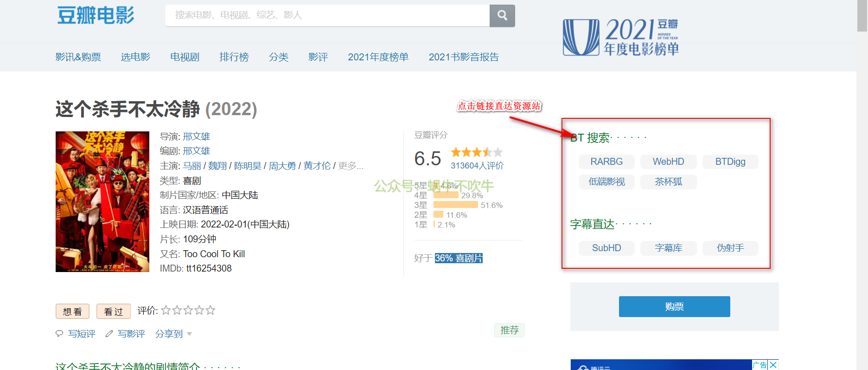Close the advertisement with the X icon
The height and width of the screenshot is (370, 868).
click(x=773, y=365)
